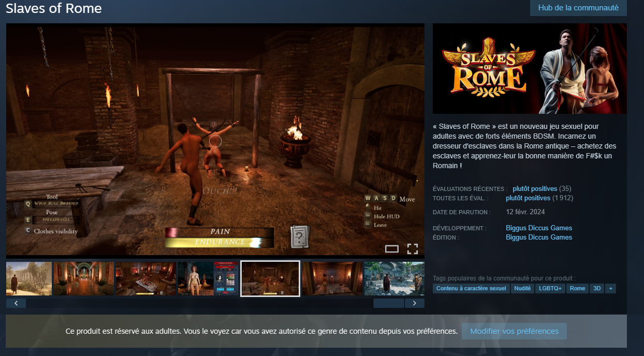Click 'Tags populaires de la communauté' text

(504, 278)
